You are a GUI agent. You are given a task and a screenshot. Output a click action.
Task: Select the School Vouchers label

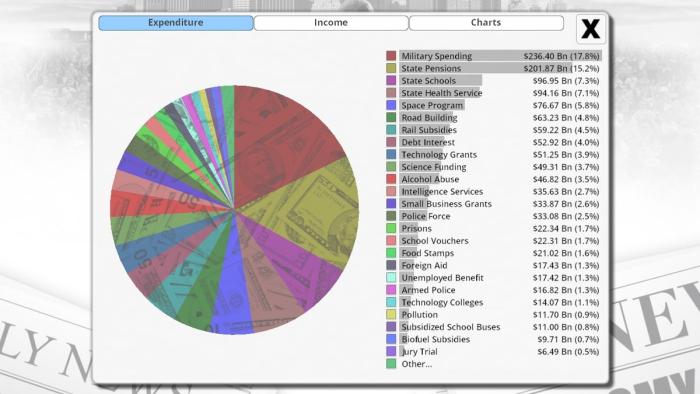pyautogui.click(x=435, y=241)
